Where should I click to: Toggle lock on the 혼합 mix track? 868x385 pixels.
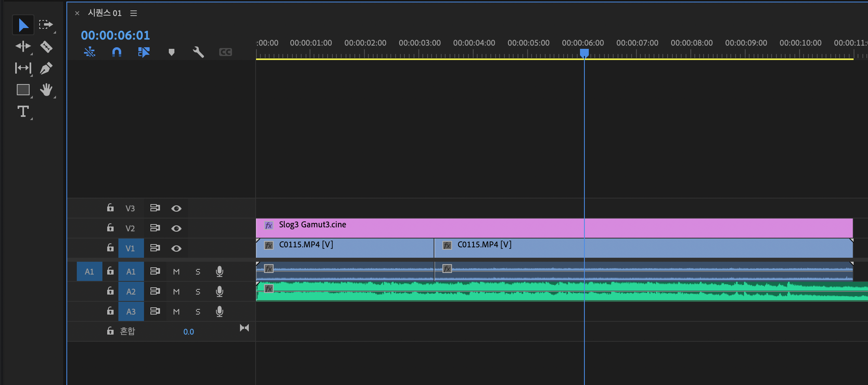[x=110, y=331]
